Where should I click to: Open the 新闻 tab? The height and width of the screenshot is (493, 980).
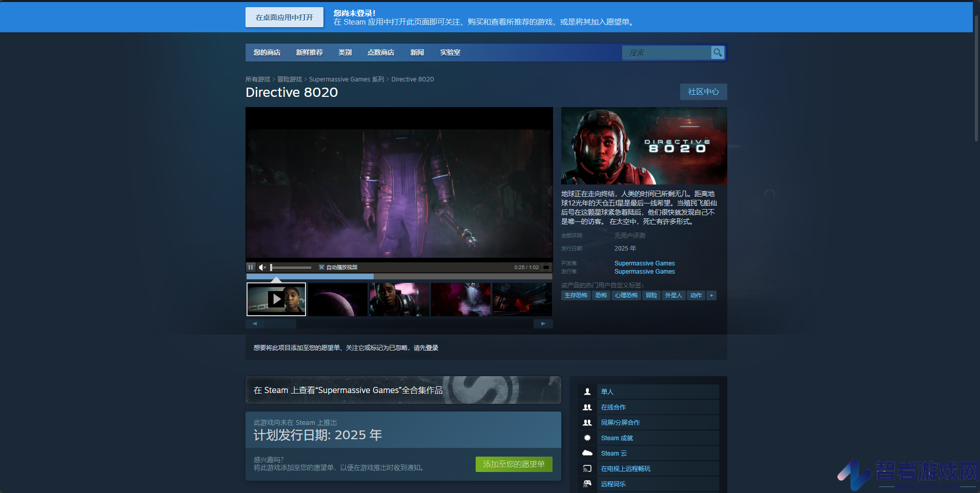pyautogui.click(x=417, y=52)
